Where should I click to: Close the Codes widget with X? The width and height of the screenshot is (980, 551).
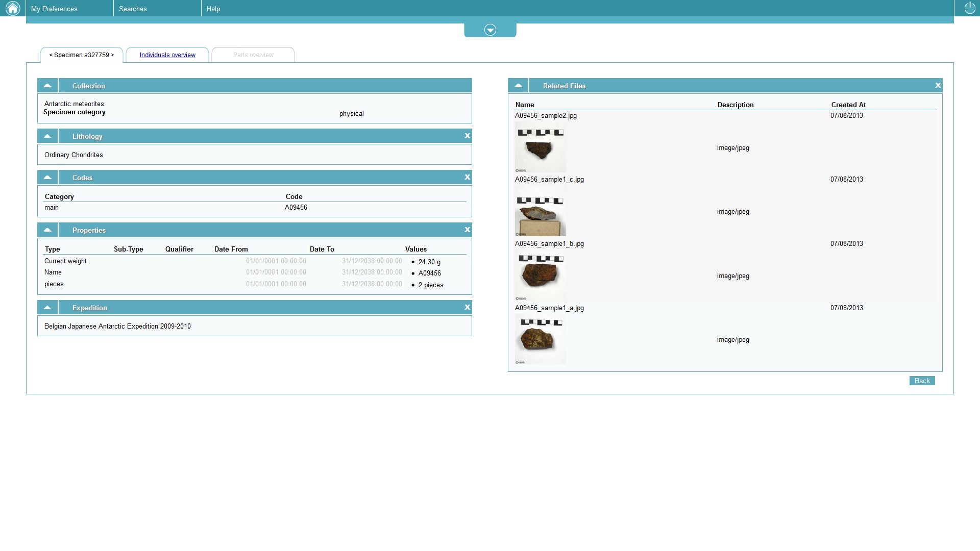467,177
